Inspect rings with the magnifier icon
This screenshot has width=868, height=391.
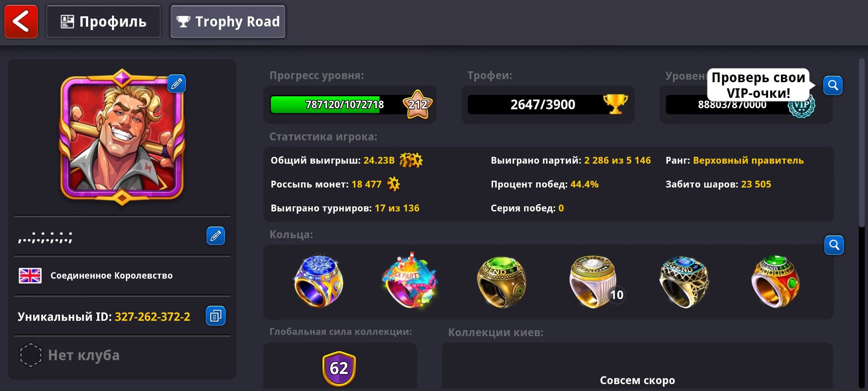(x=834, y=245)
